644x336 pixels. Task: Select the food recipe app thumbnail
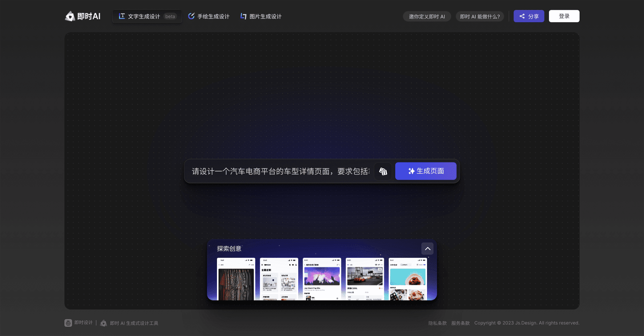[408, 279]
